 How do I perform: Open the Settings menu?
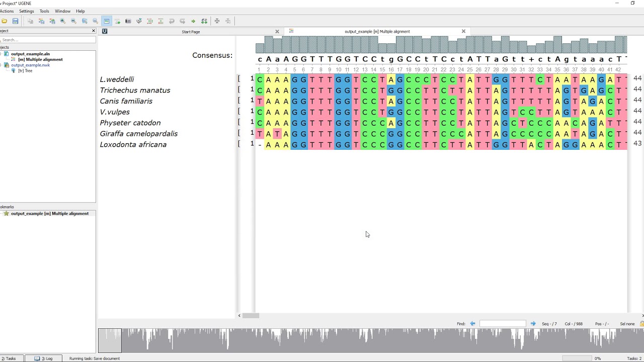[x=27, y=11]
